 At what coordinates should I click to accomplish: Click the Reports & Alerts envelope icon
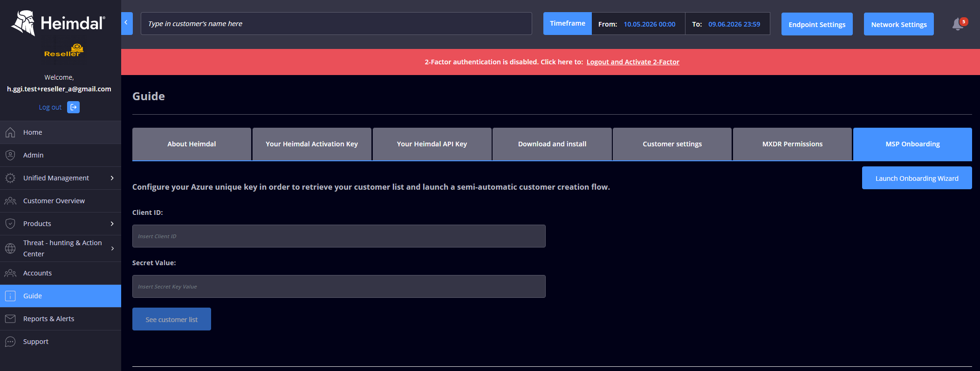click(10, 319)
